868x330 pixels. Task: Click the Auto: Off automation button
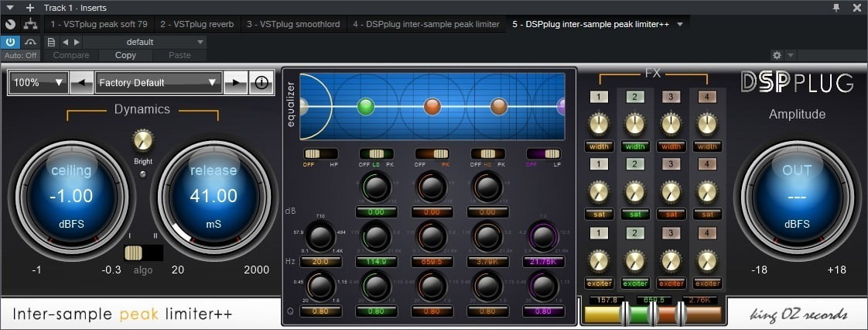coord(20,56)
